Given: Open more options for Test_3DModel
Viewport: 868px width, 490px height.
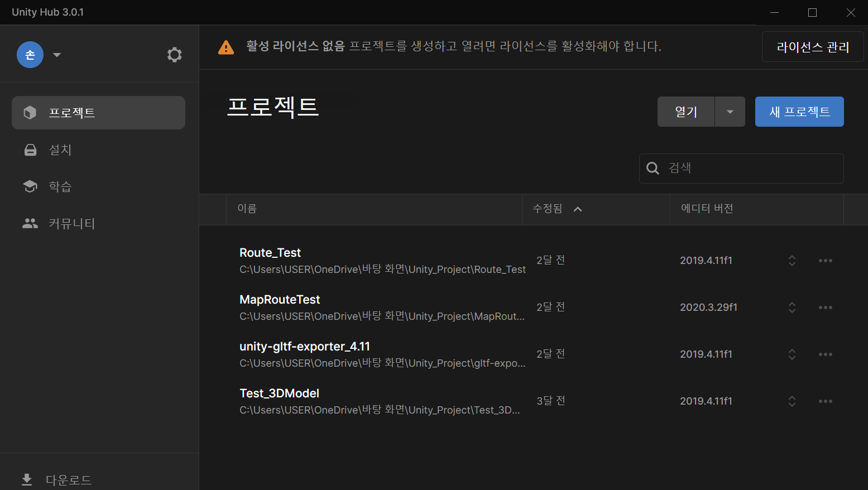Looking at the screenshot, I should [x=826, y=401].
